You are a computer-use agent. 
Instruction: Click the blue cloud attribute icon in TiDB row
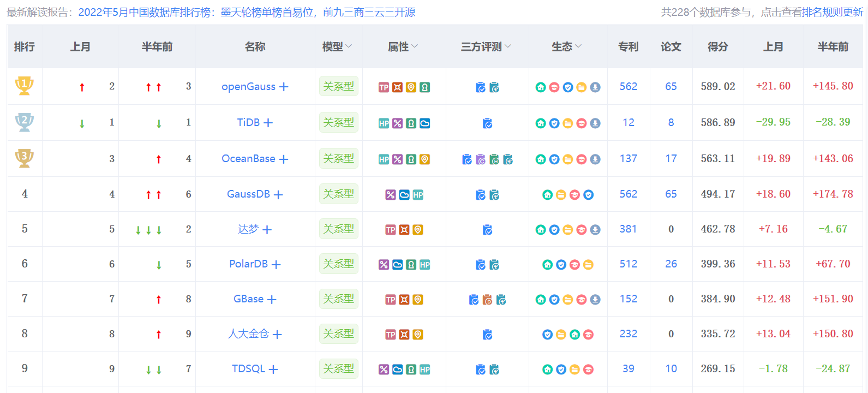[425, 123]
